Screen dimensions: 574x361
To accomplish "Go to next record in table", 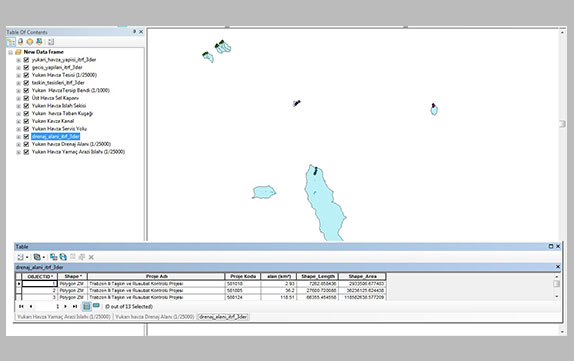I will click(x=66, y=306).
